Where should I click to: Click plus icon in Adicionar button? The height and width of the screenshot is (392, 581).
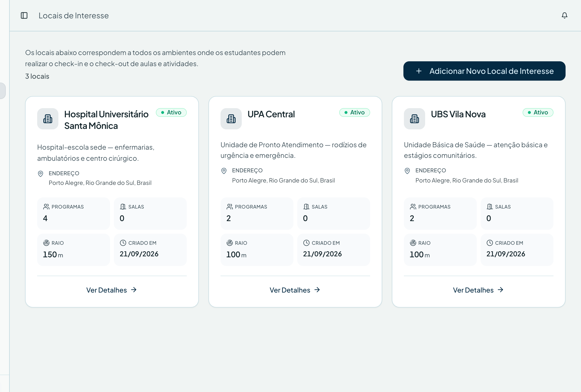(419, 71)
